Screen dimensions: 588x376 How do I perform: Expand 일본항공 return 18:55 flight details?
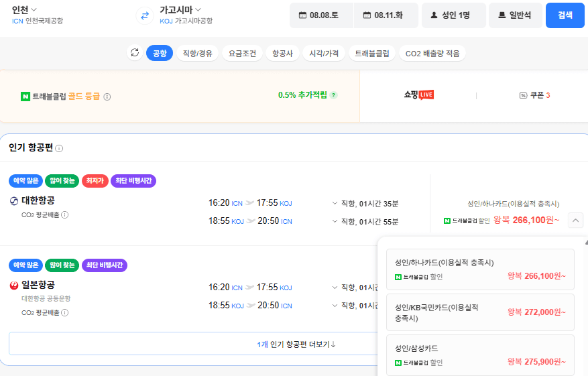point(335,306)
